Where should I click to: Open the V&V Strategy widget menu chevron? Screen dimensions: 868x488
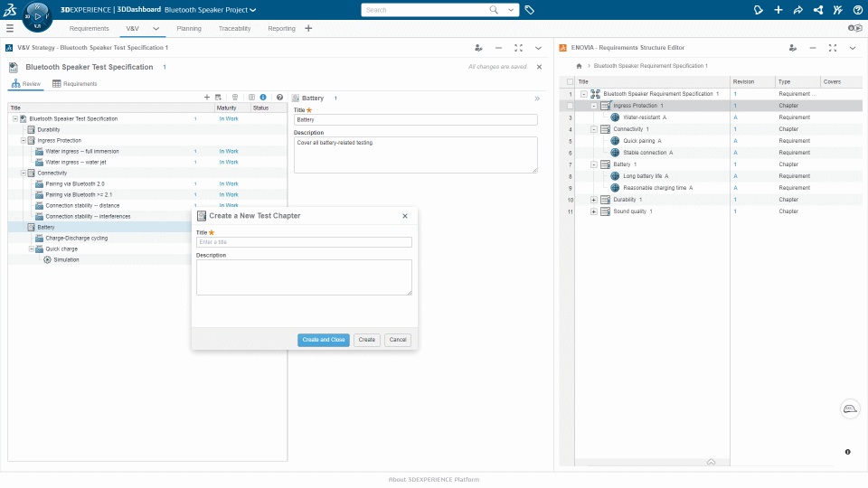pyautogui.click(x=538, y=48)
